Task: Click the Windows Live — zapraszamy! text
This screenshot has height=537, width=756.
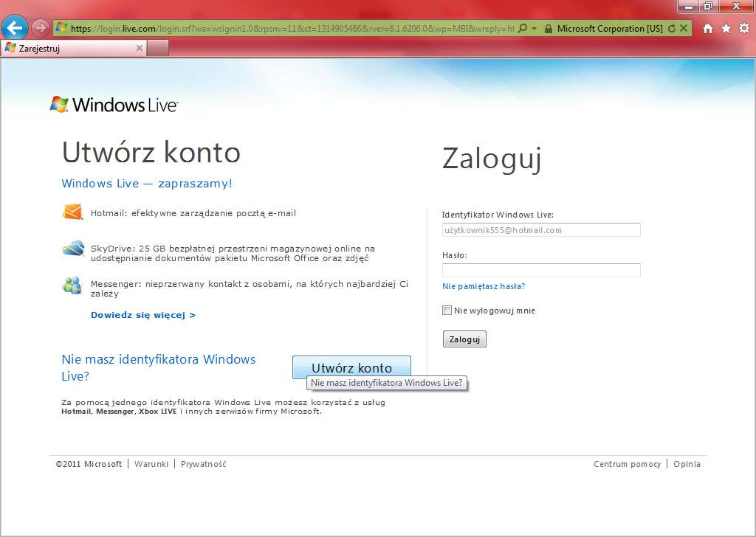Action: click(147, 184)
